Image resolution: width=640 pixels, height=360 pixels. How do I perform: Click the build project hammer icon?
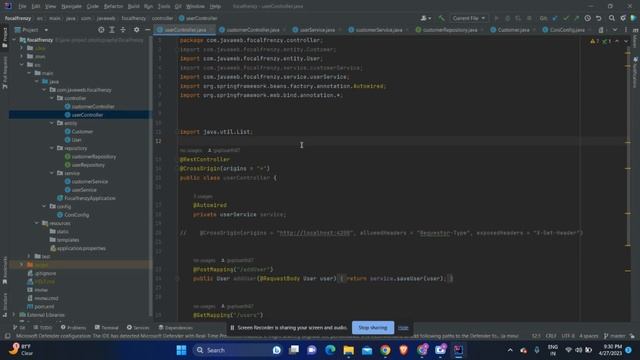click(x=441, y=18)
